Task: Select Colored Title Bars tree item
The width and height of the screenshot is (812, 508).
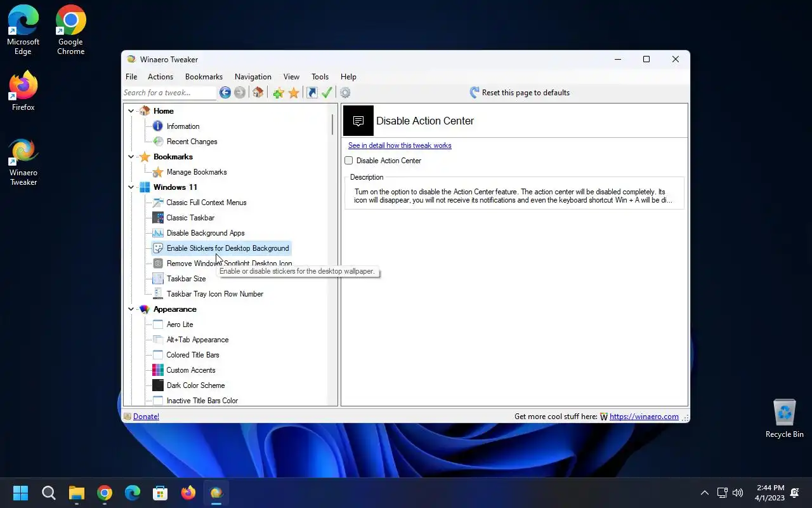Action: pos(193,355)
